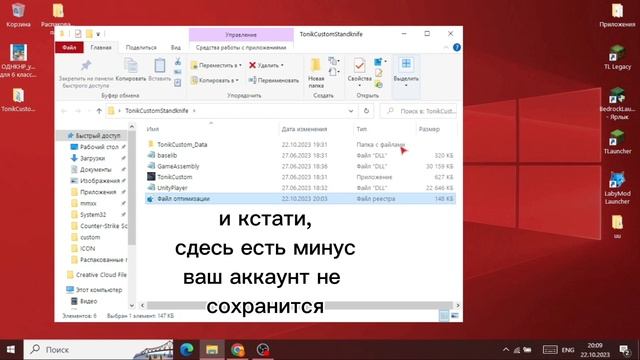This screenshot has height=360, width=640.
Task: Select the Файл оптимизации registry file
Action: pyautogui.click(x=300, y=199)
